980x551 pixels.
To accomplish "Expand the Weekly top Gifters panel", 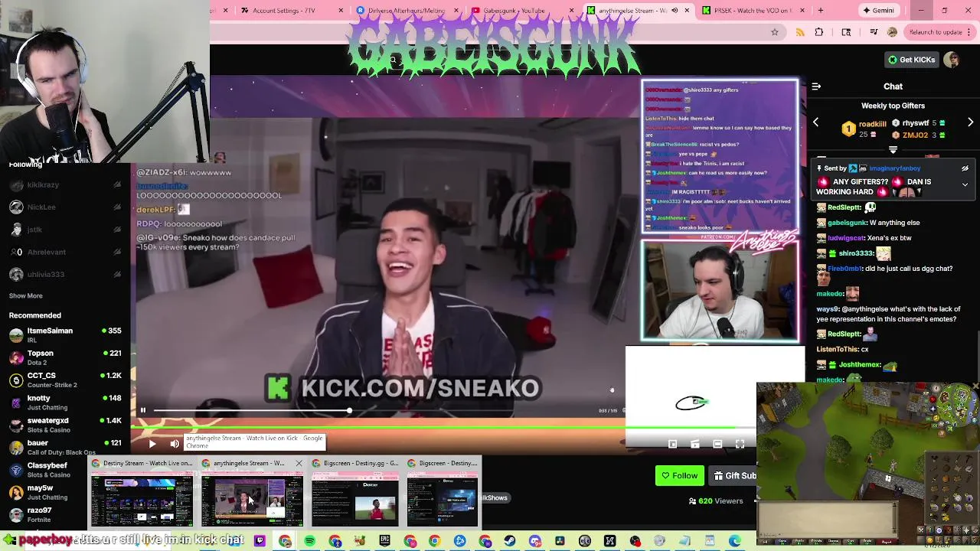I will pyautogui.click(x=893, y=150).
